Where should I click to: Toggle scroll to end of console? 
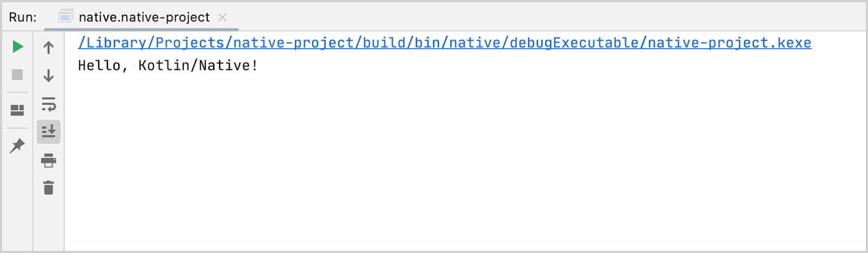tap(48, 131)
